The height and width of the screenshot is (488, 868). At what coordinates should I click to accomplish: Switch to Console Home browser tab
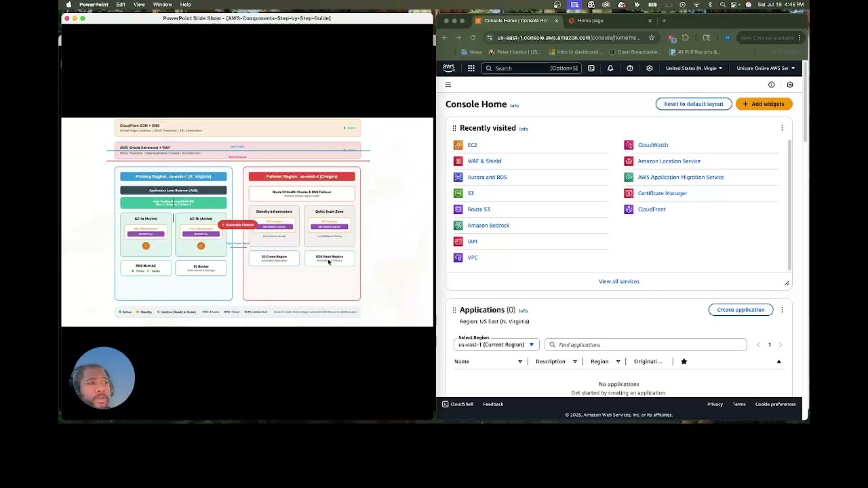(517, 20)
